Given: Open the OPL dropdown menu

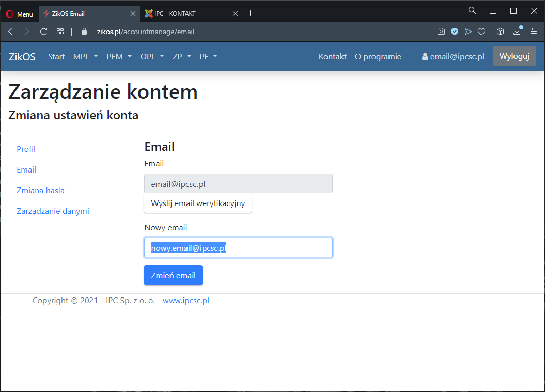Looking at the screenshot, I should [x=152, y=57].
